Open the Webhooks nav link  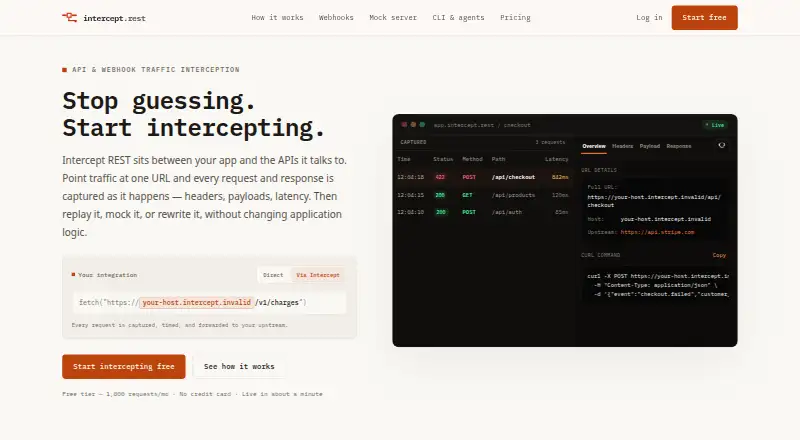pos(336,17)
